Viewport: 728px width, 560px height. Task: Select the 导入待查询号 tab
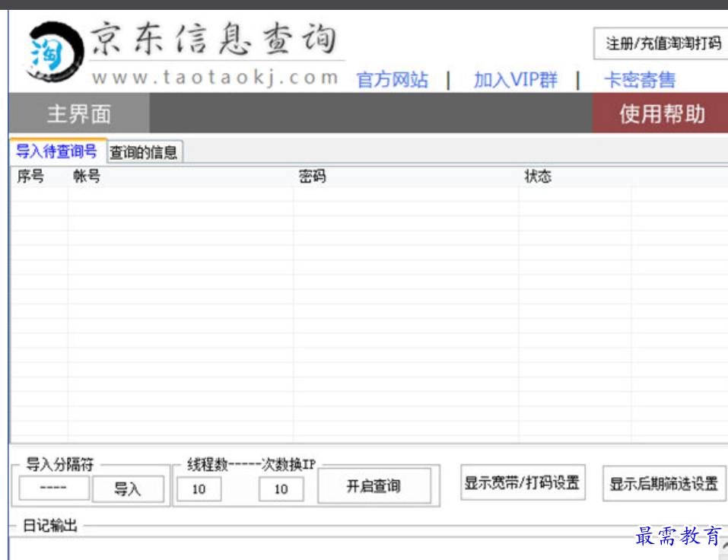click(57, 151)
